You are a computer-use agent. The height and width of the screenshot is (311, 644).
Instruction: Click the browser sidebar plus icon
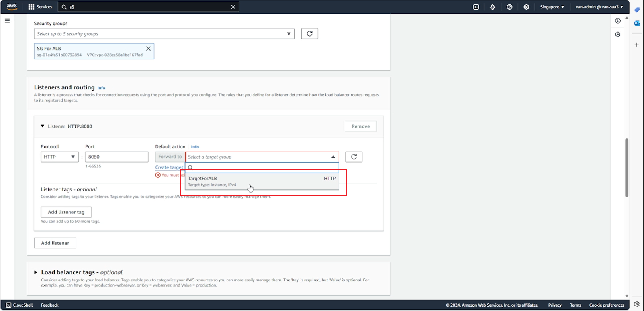click(637, 45)
